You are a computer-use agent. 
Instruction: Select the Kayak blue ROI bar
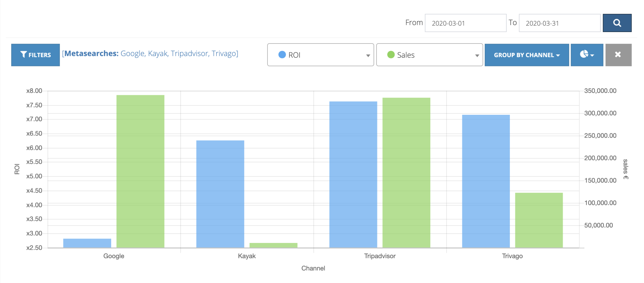tap(220, 194)
